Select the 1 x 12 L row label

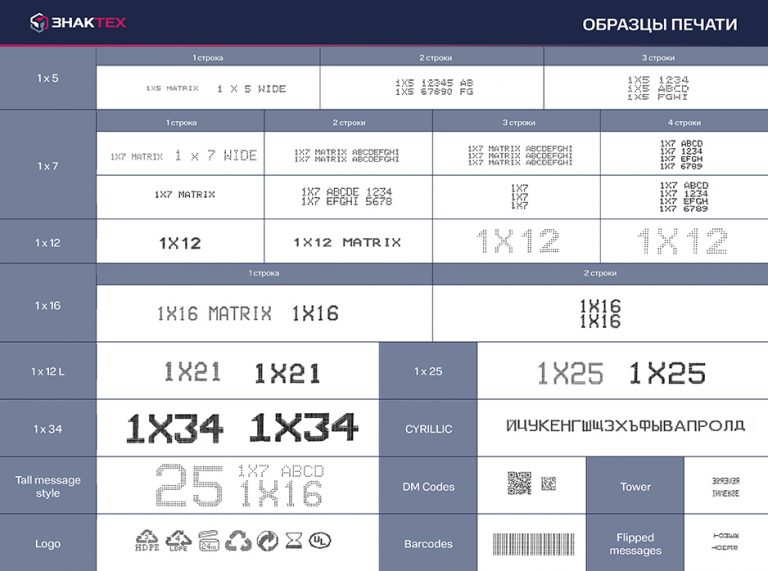pos(48,372)
